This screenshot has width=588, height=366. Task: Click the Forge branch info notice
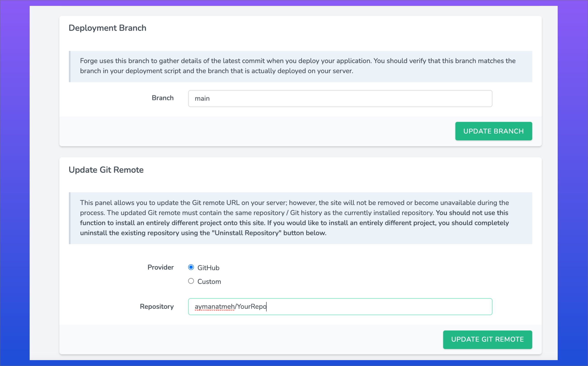point(300,66)
